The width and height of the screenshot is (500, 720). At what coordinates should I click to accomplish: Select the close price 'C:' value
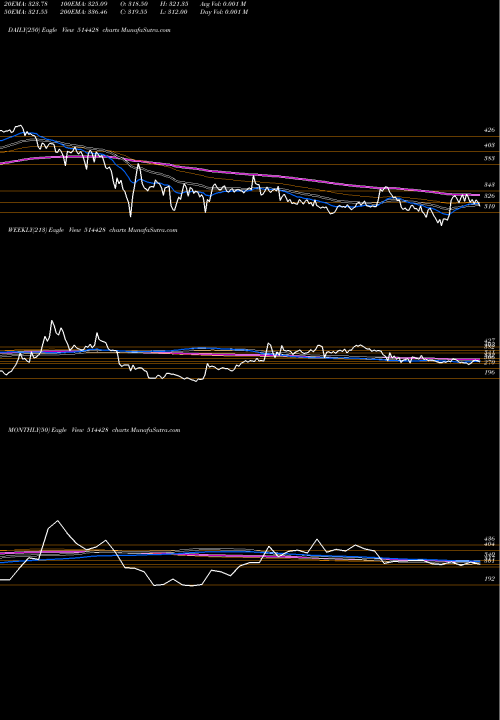pos(134,12)
